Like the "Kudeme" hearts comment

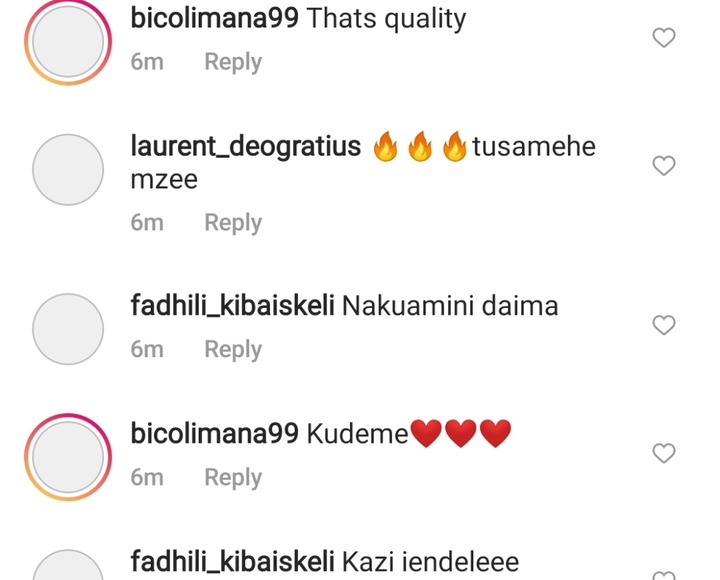(x=664, y=453)
